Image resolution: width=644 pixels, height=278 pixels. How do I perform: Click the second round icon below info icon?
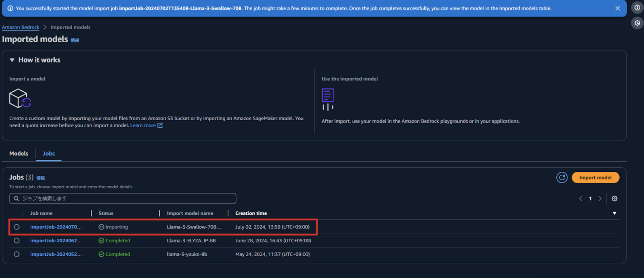(637, 23)
